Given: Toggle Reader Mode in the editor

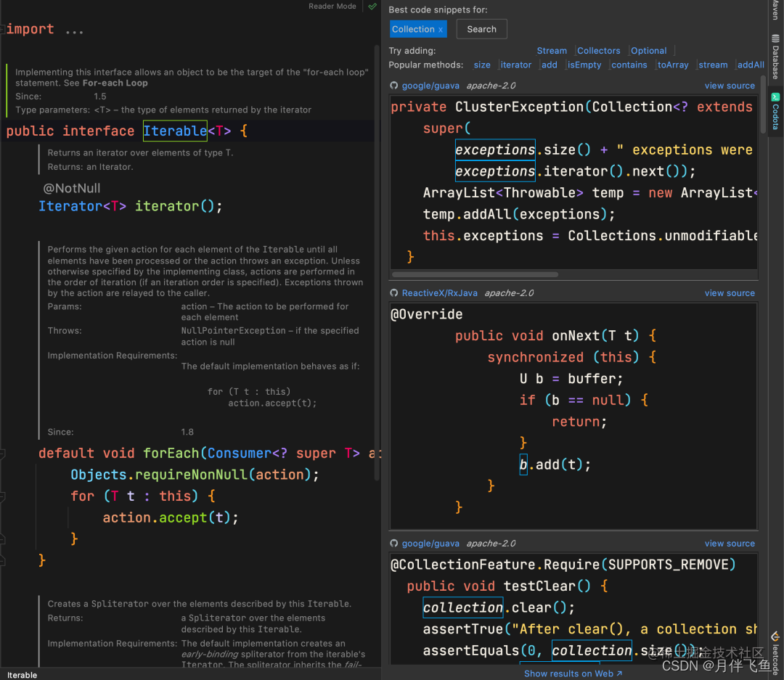Looking at the screenshot, I should (x=332, y=7).
